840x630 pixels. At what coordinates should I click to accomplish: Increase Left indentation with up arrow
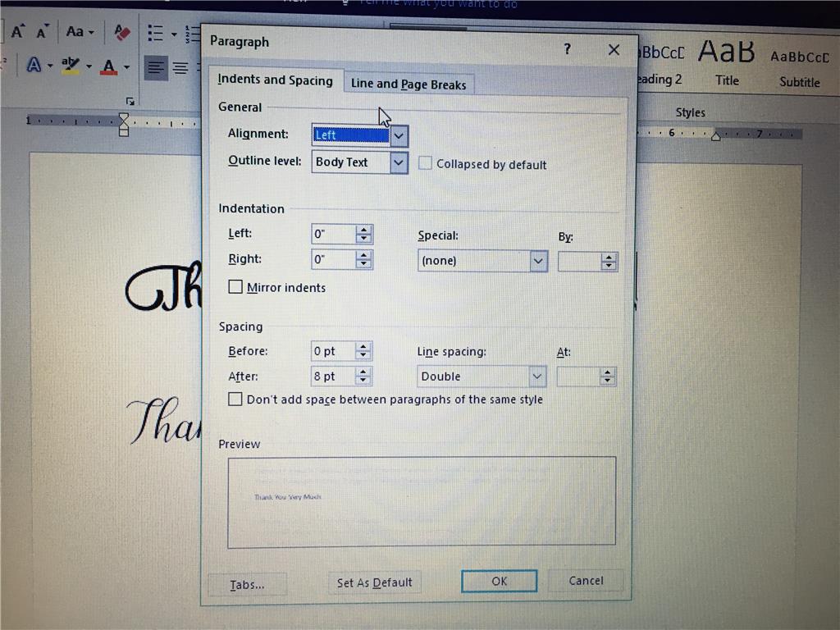click(363, 230)
